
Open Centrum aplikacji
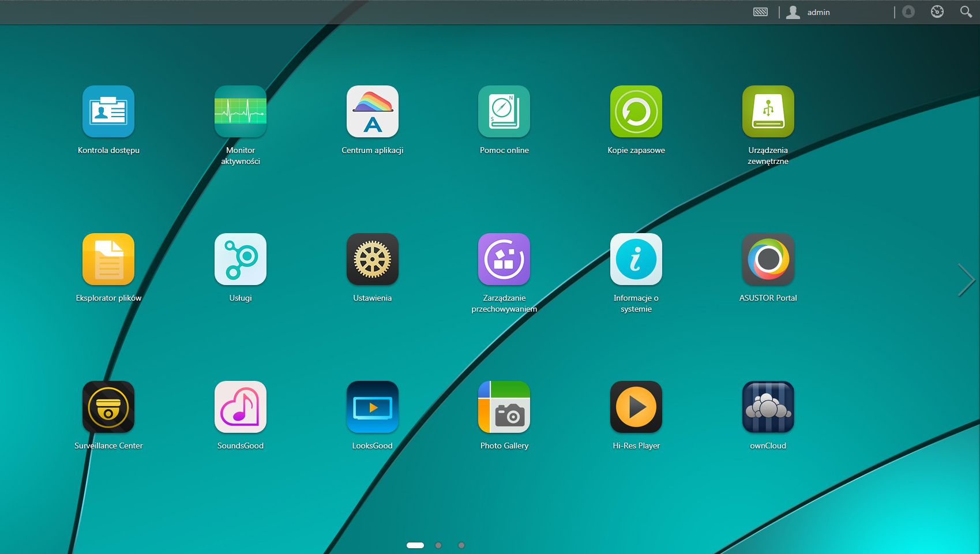click(373, 111)
